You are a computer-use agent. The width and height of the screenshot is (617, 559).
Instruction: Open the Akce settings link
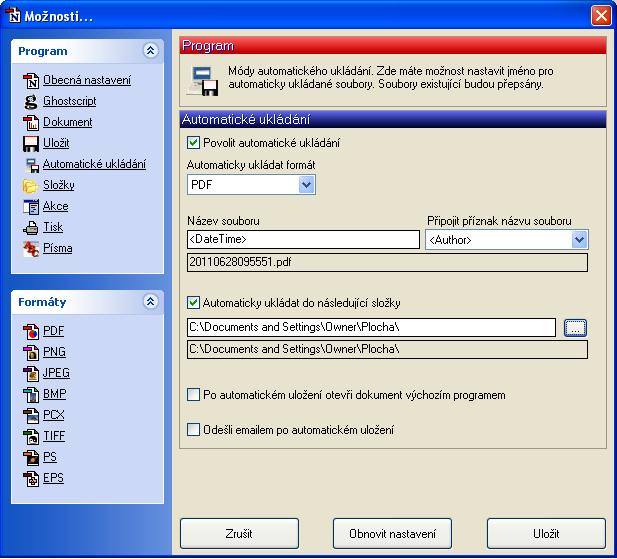click(x=55, y=207)
